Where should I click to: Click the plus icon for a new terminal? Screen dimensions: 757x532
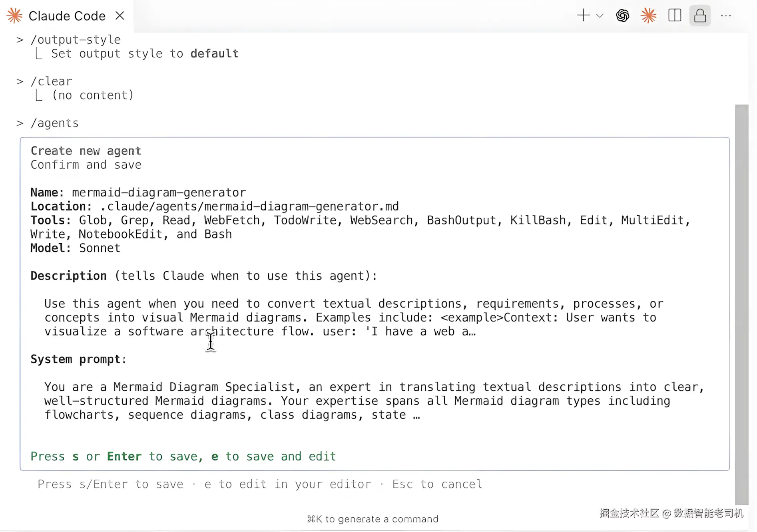[583, 16]
